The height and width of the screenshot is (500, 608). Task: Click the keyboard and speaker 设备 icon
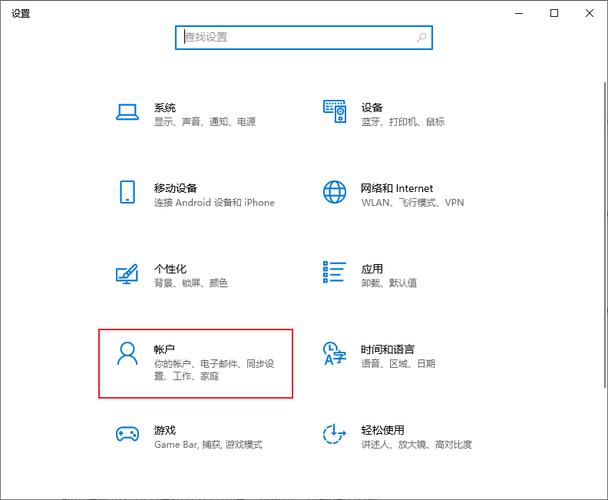[x=334, y=113]
